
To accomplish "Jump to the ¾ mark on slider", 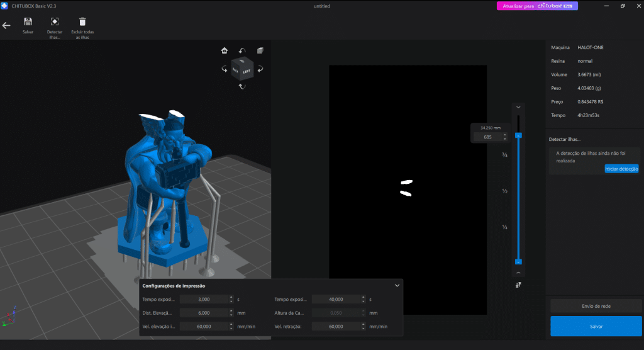I will [x=505, y=155].
